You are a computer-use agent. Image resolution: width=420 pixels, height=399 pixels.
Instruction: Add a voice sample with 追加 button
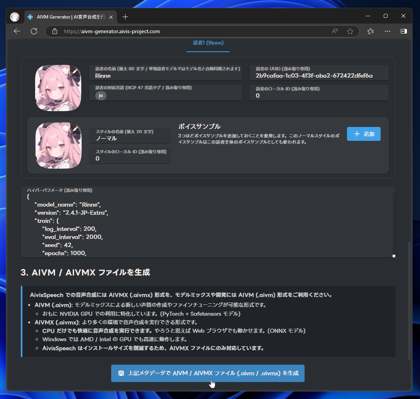[364, 134]
